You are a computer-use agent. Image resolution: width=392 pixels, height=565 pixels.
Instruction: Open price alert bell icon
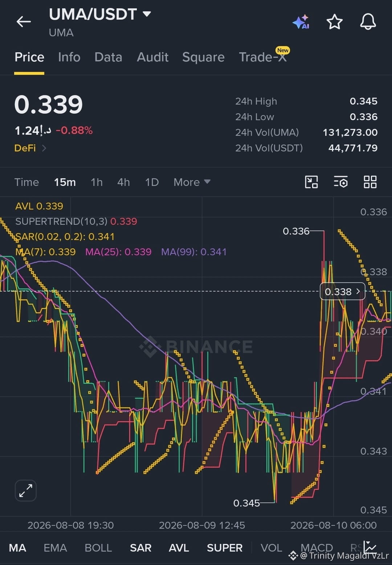[368, 22]
